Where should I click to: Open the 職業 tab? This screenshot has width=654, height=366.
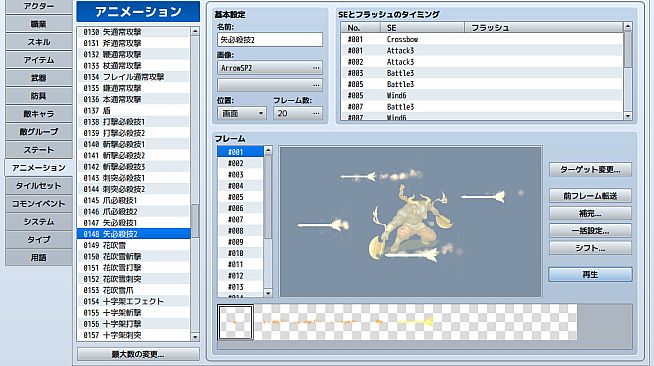[x=38, y=24]
